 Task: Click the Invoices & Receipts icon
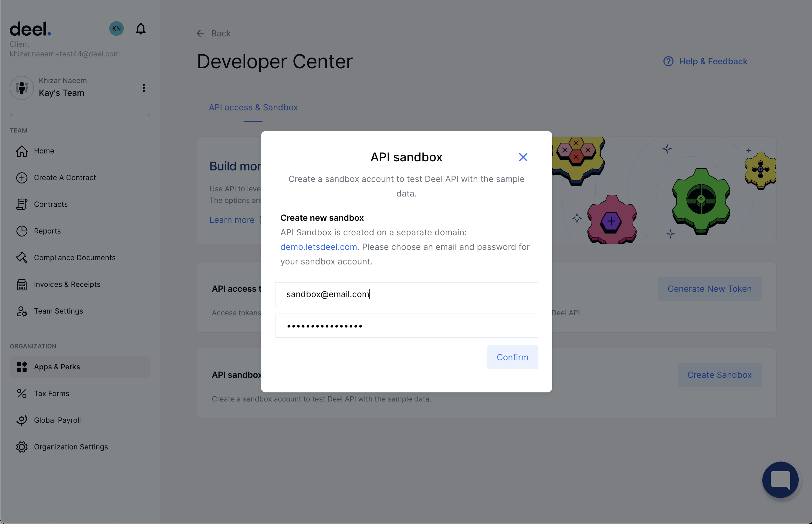tap(22, 284)
